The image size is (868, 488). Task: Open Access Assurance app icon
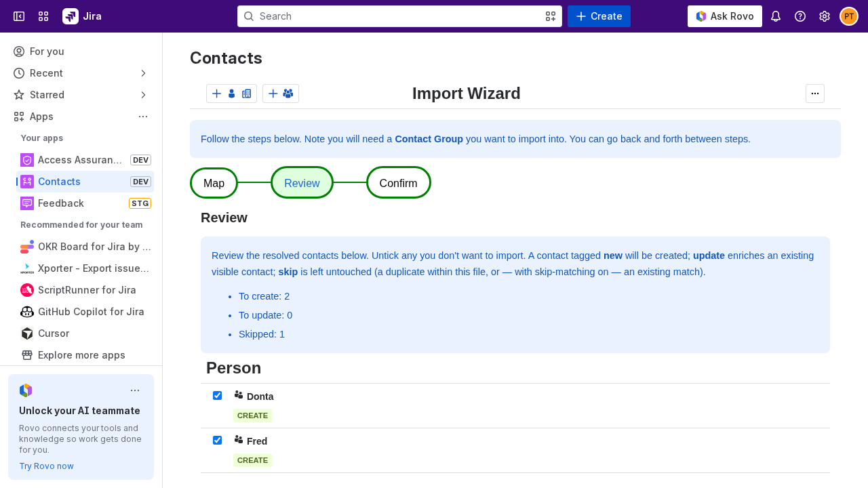coord(27,160)
